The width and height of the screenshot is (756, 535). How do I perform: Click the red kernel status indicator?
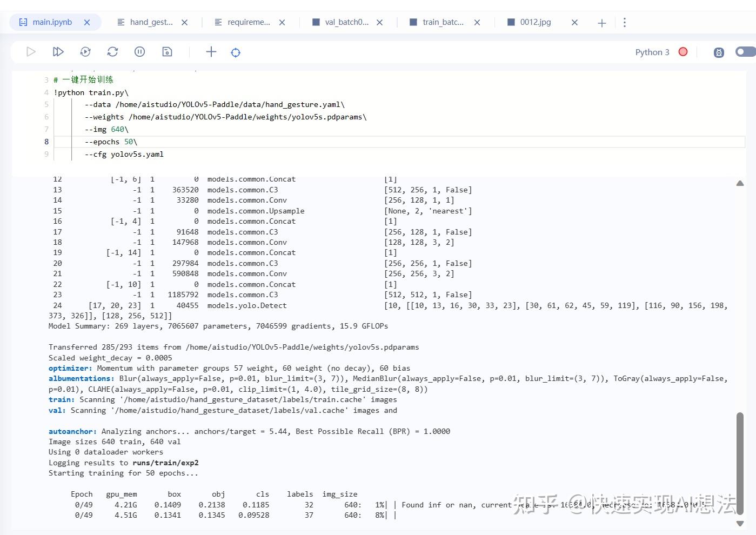tap(683, 52)
